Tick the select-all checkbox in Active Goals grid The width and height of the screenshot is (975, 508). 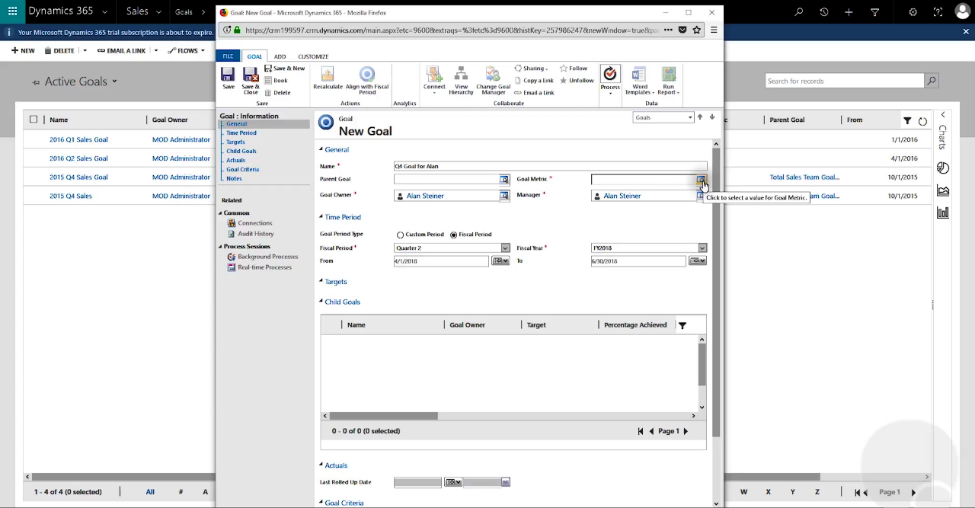34,119
